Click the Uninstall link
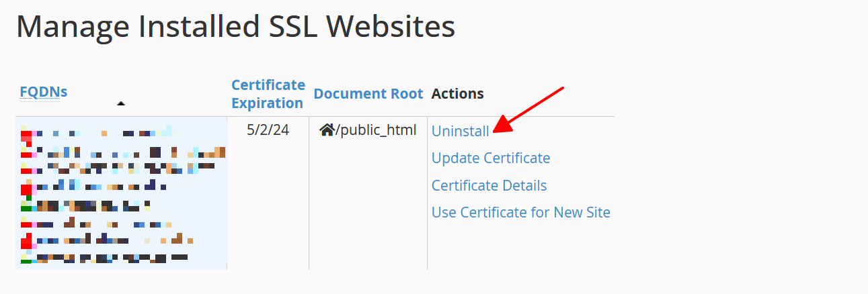 coord(460,131)
